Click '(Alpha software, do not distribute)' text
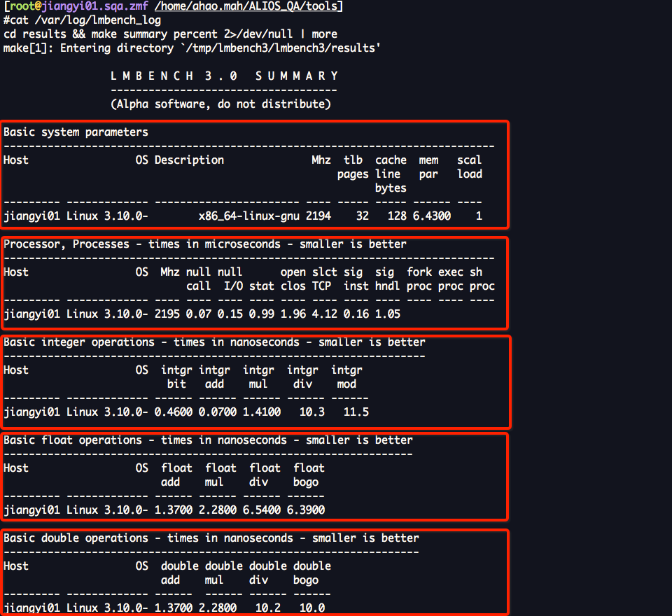672x616 pixels. (220, 104)
